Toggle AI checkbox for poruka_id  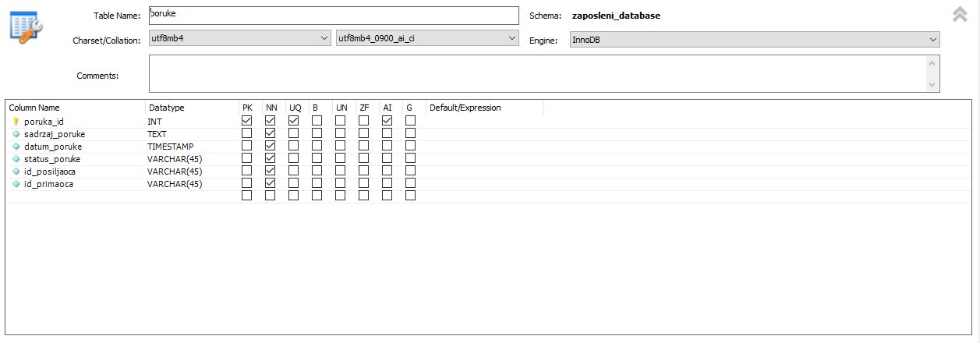387,121
